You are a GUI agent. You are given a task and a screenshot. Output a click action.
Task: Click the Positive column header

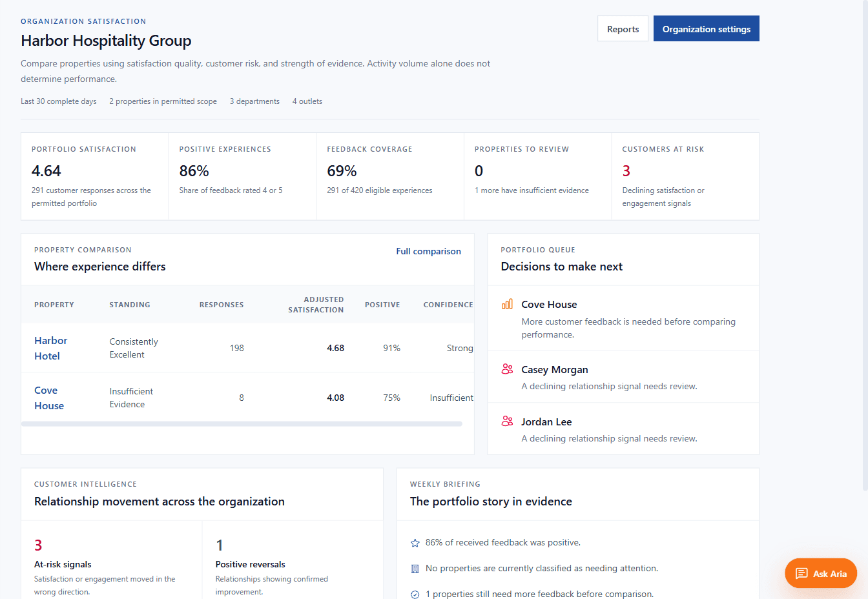382,305
